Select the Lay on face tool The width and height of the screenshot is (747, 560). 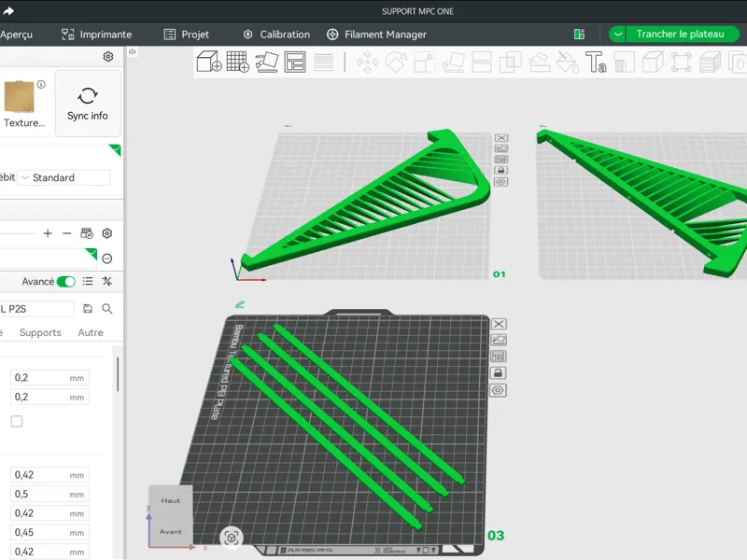click(x=454, y=63)
